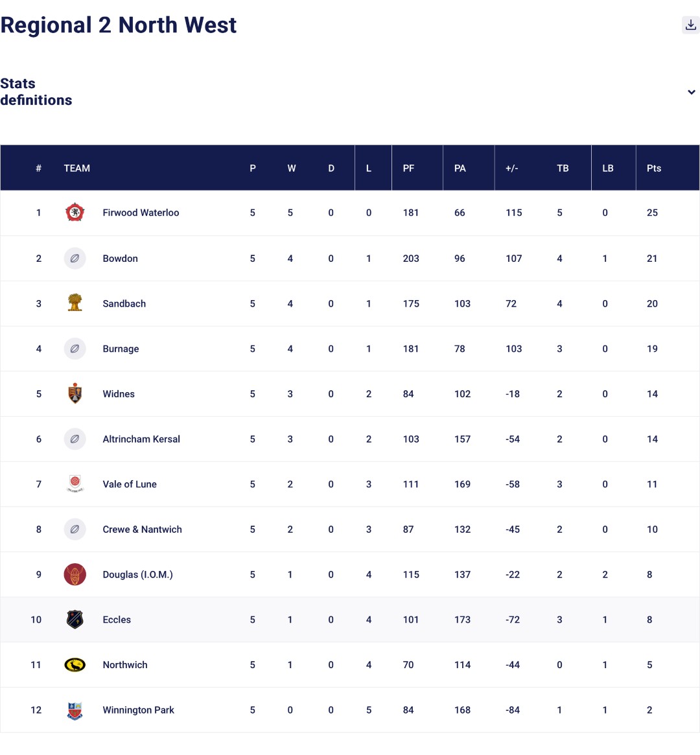Expand the Stats definitions section

(x=691, y=92)
